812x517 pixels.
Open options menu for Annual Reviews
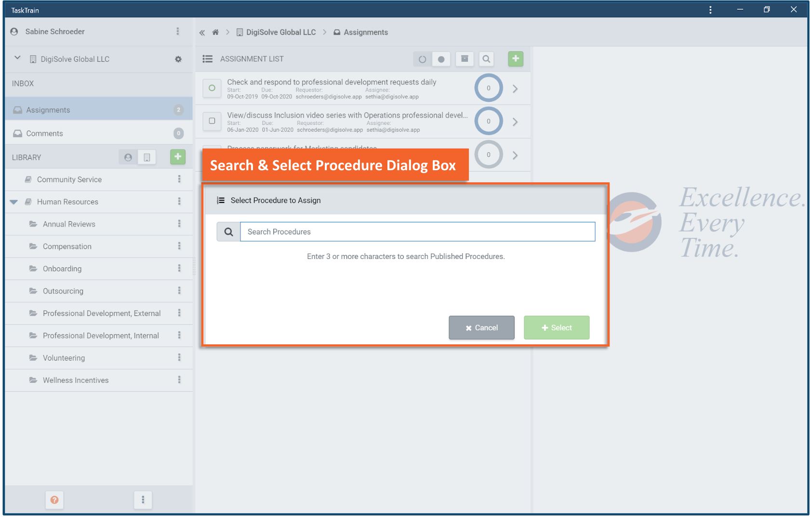(x=179, y=224)
